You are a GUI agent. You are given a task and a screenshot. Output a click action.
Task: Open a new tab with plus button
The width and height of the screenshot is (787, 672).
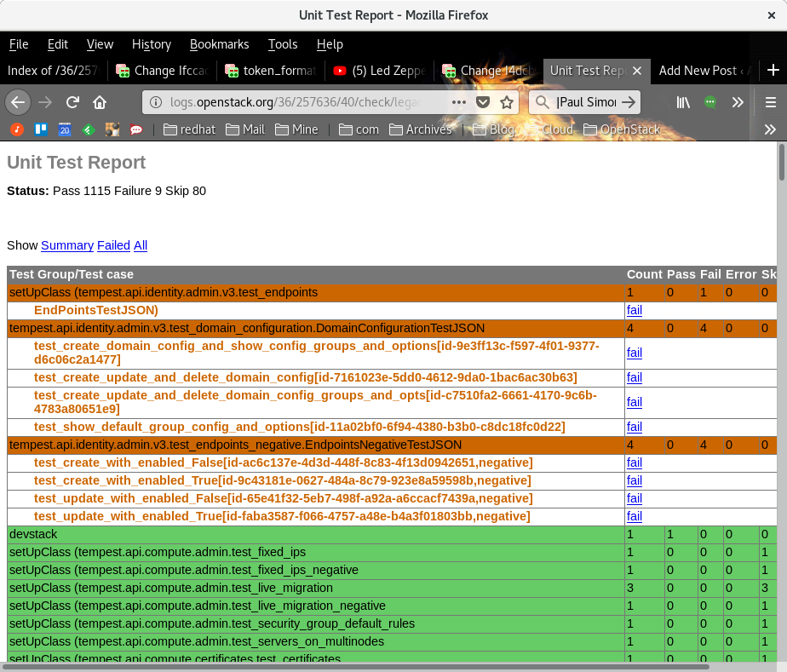773,70
